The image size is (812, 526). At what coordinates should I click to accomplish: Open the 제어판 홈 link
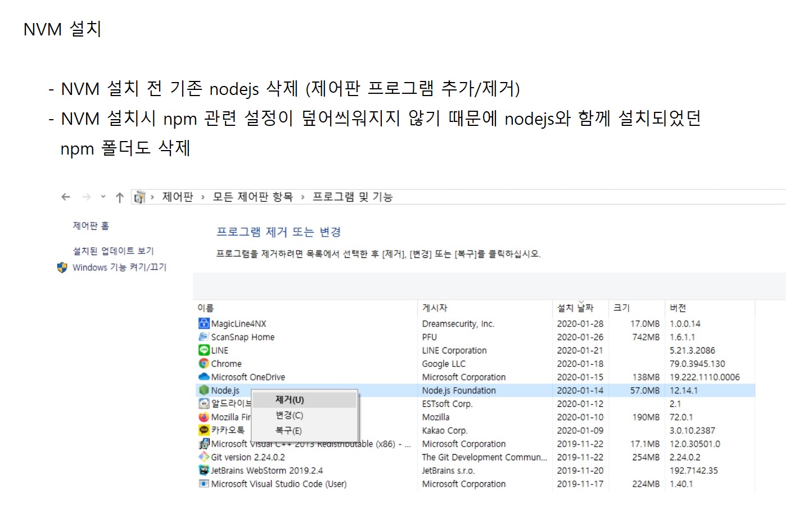pyautogui.click(x=91, y=226)
